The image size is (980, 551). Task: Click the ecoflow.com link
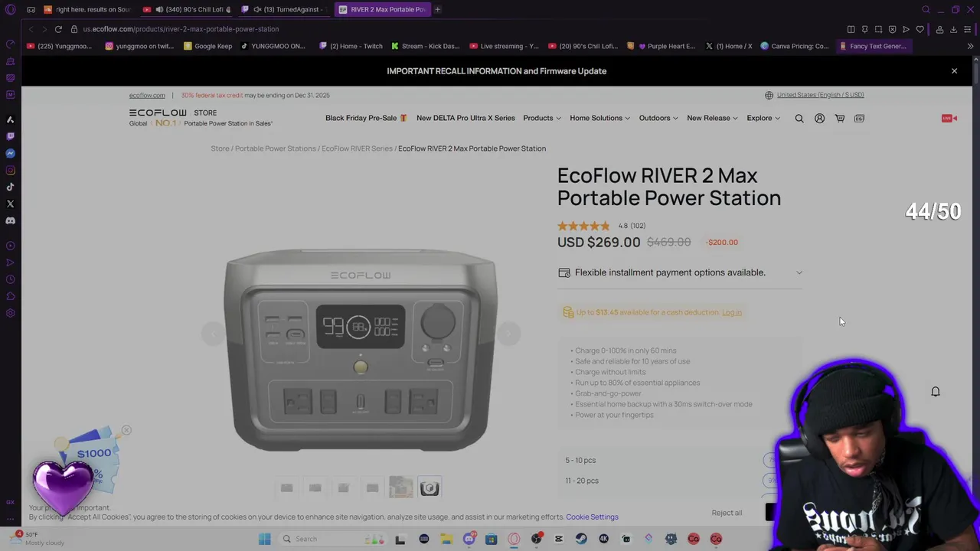coord(147,96)
